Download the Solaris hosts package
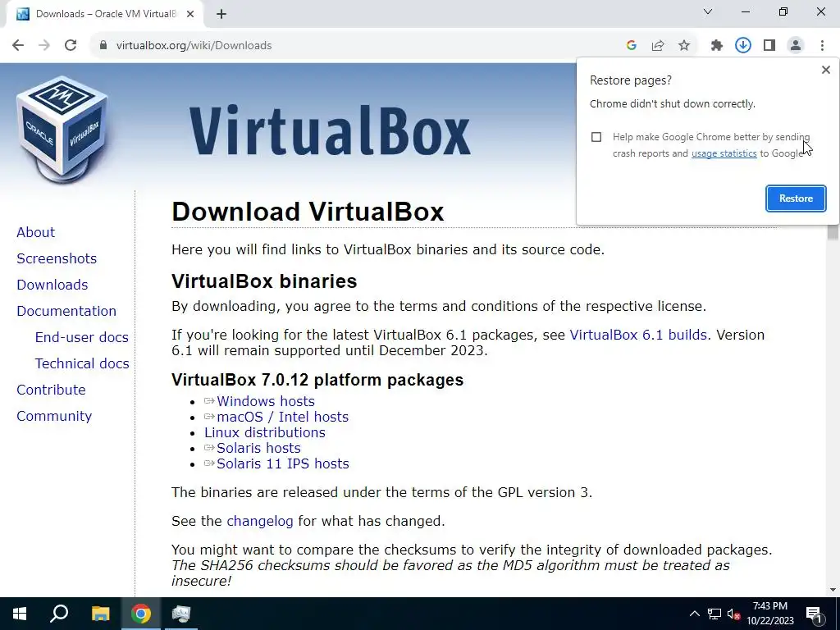This screenshot has width=840, height=630. pos(258,448)
